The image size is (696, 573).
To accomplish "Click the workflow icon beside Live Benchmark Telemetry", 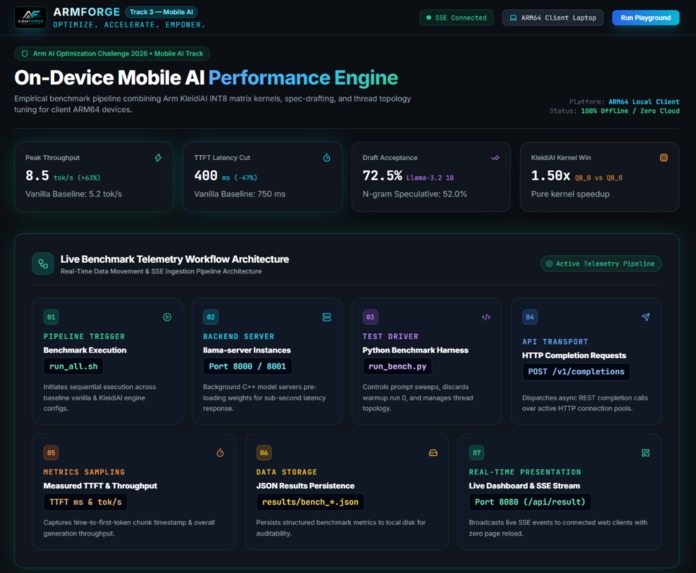I will [43, 264].
